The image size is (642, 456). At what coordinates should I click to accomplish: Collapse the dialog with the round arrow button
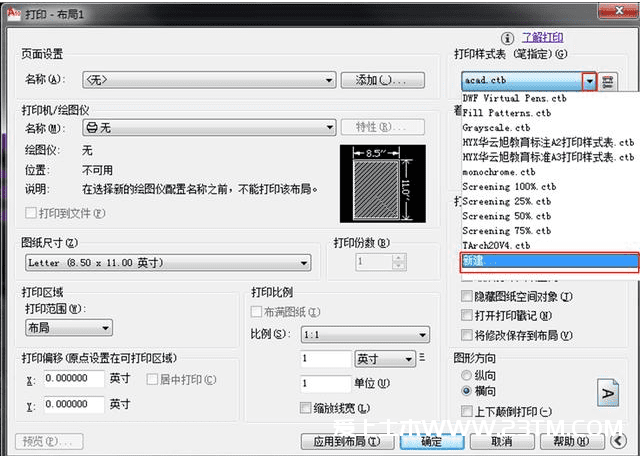[619, 441]
